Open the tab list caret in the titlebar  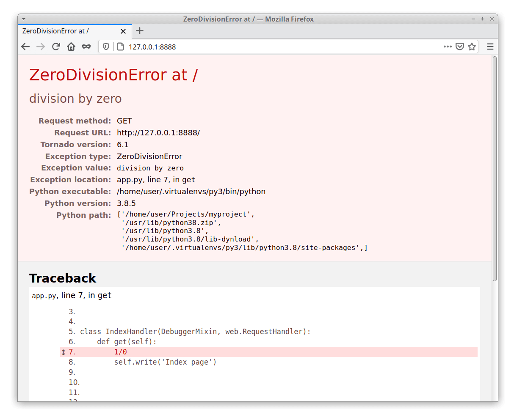click(23, 19)
